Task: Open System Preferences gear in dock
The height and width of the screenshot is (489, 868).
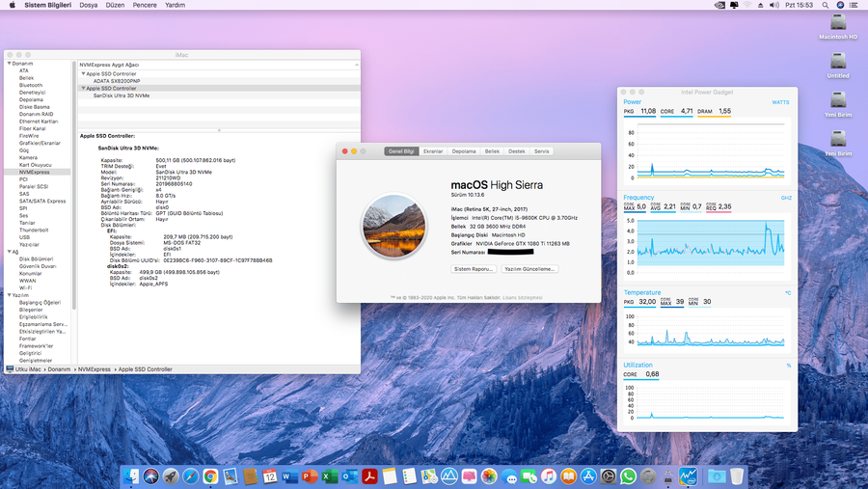Action: coord(609,476)
